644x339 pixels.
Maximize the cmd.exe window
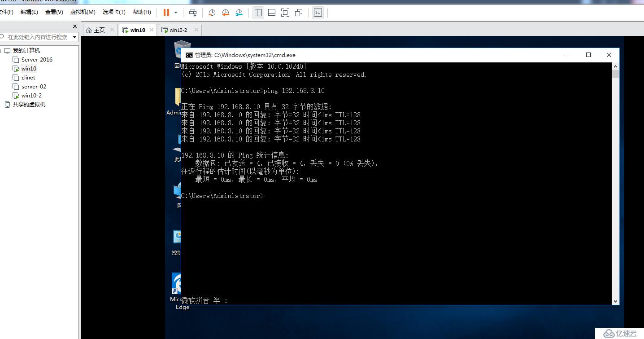pos(588,55)
